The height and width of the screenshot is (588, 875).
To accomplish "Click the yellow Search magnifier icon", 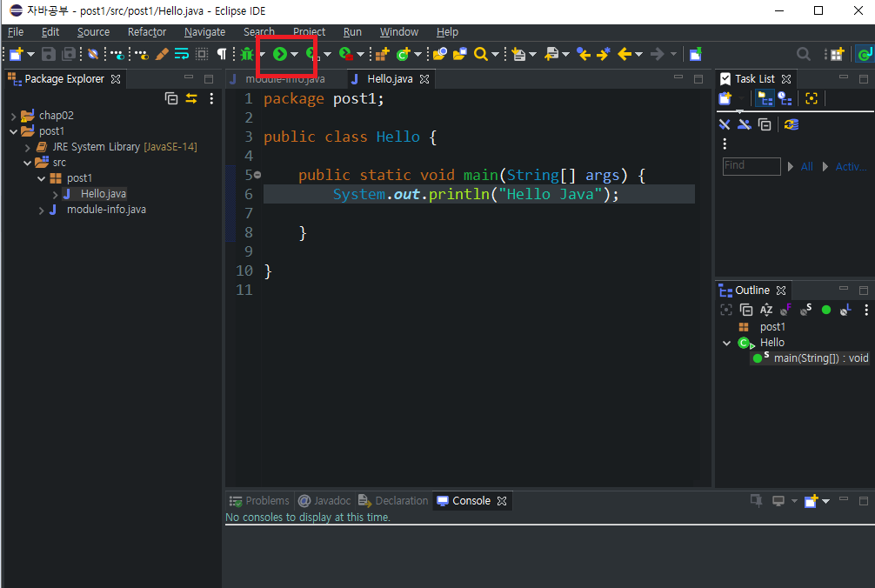I will click(480, 54).
